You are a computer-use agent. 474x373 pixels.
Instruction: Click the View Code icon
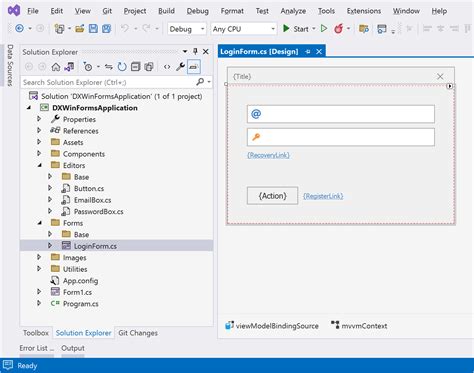tap(167, 67)
